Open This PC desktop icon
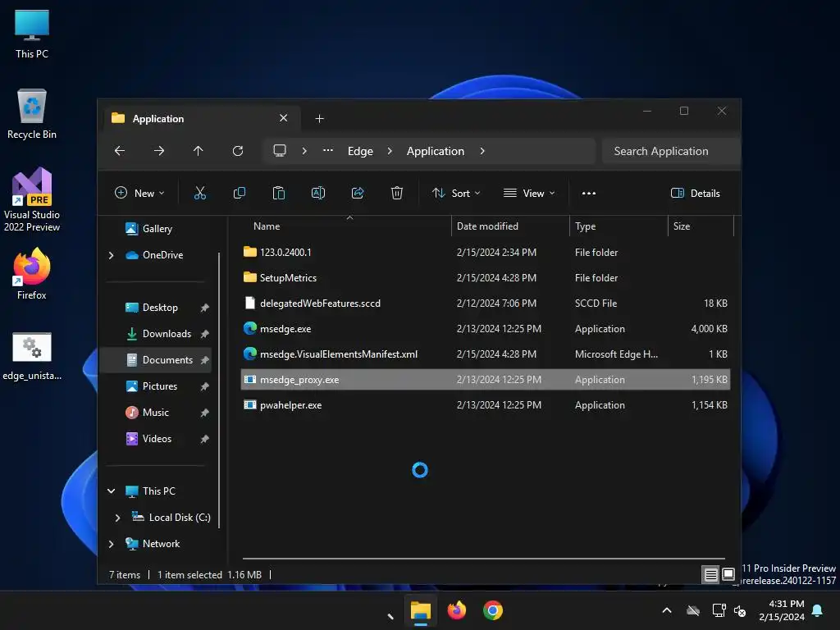Image resolution: width=840 pixels, height=630 pixels. coord(32,34)
